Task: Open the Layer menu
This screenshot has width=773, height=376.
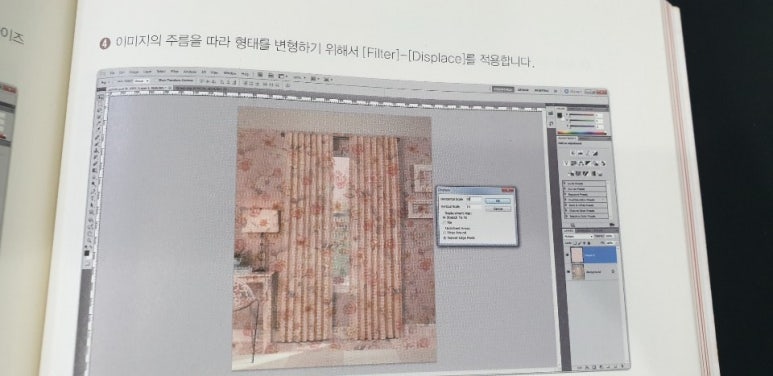Action: 147,72
